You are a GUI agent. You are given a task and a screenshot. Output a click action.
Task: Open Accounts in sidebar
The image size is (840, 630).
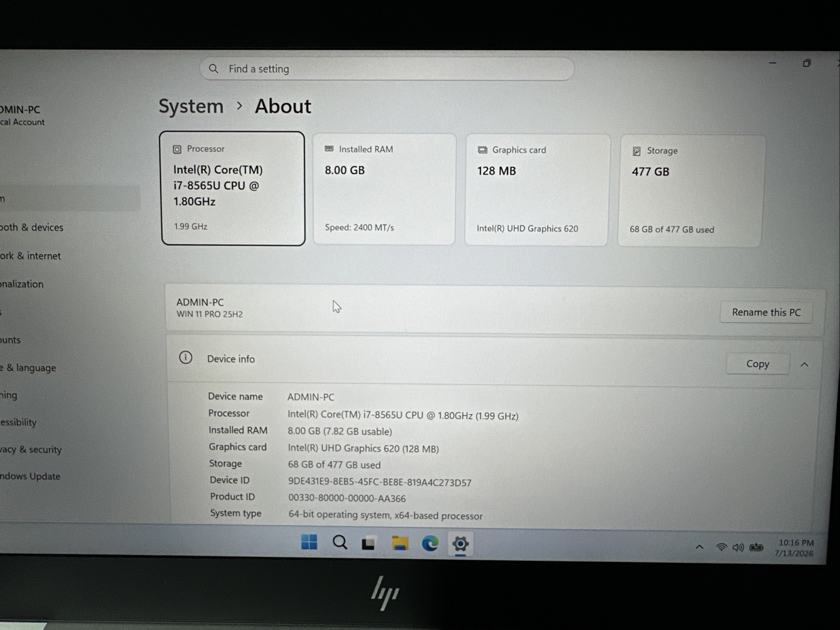pyautogui.click(x=11, y=340)
